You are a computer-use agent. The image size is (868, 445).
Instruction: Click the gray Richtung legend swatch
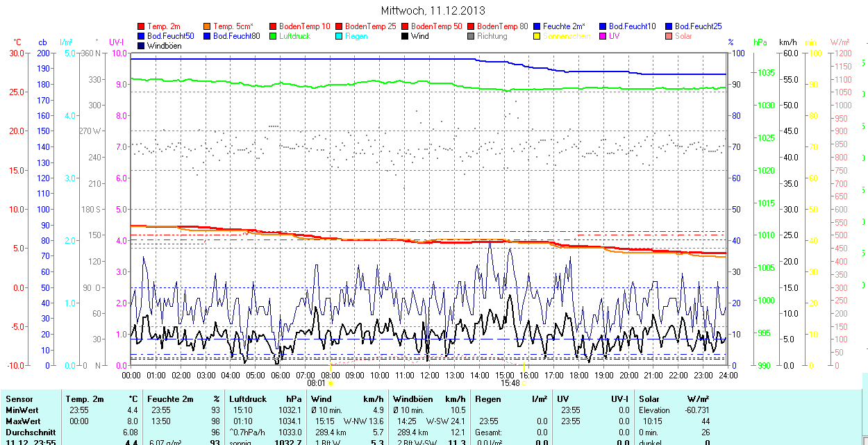(x=471, y=36)
